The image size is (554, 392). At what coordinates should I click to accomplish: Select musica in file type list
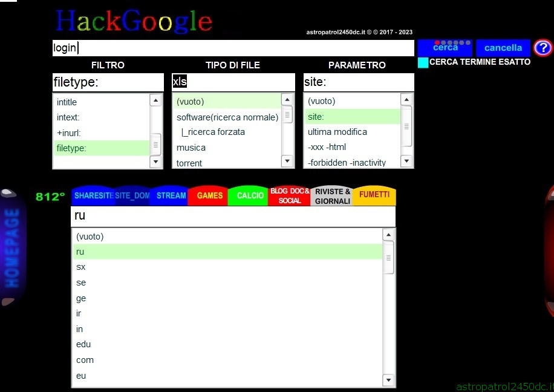227,148
